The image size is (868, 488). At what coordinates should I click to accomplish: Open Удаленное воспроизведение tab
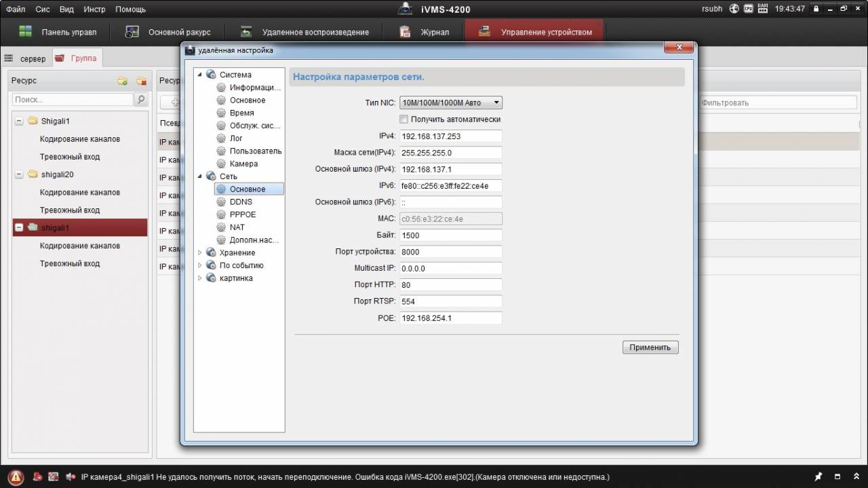click(x=304, y=32)
